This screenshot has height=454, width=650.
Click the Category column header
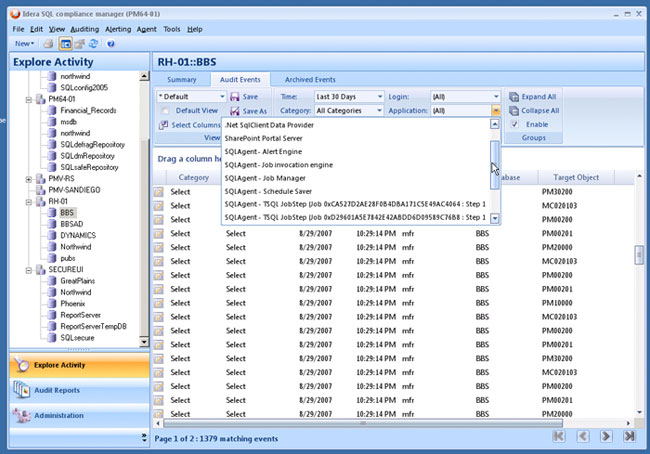[x=194, y=177]
